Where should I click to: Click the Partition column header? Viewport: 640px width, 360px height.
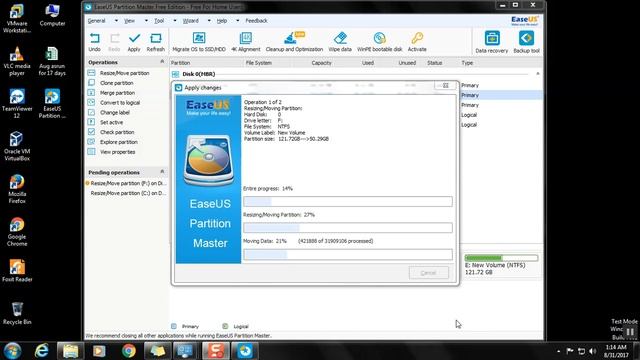pyautogui.click(x=180, y=63)
